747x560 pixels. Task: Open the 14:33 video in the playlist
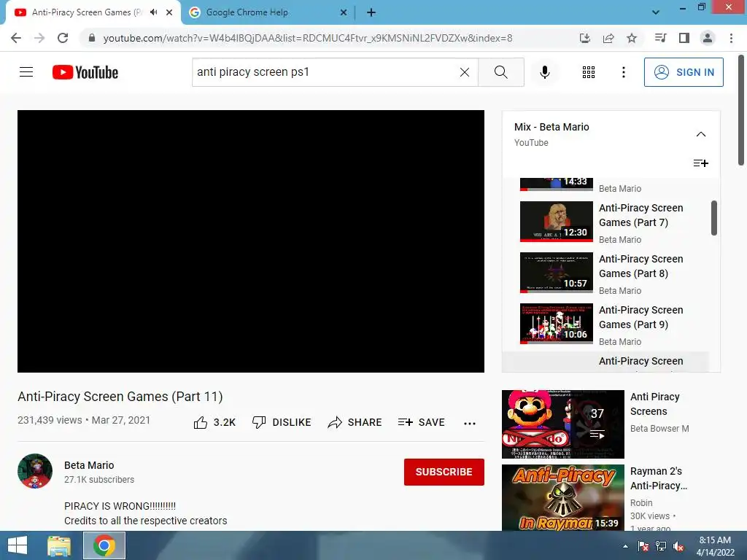tap(557, 184)
